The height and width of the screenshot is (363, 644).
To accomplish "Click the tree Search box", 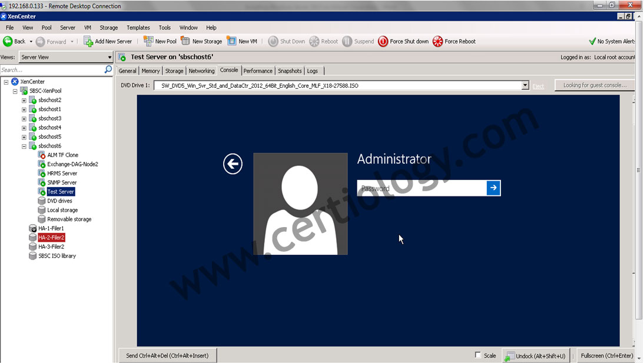I will pos(52,69).
